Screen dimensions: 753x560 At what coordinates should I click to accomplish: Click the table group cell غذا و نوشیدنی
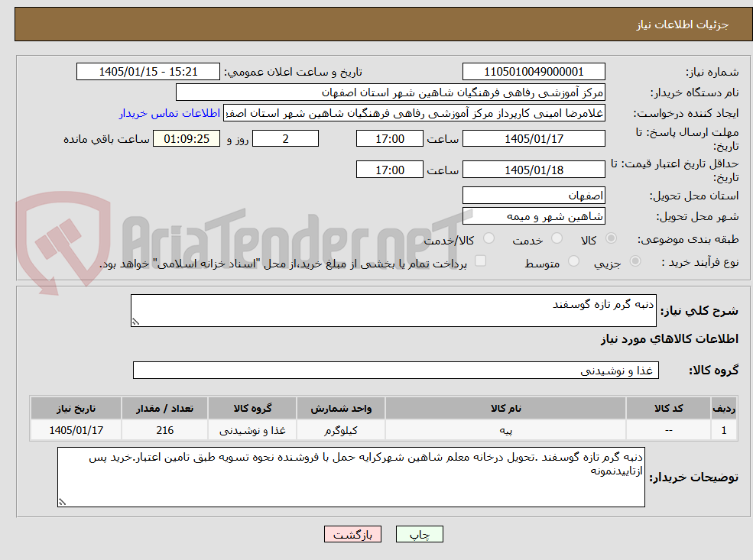(252, 430)
